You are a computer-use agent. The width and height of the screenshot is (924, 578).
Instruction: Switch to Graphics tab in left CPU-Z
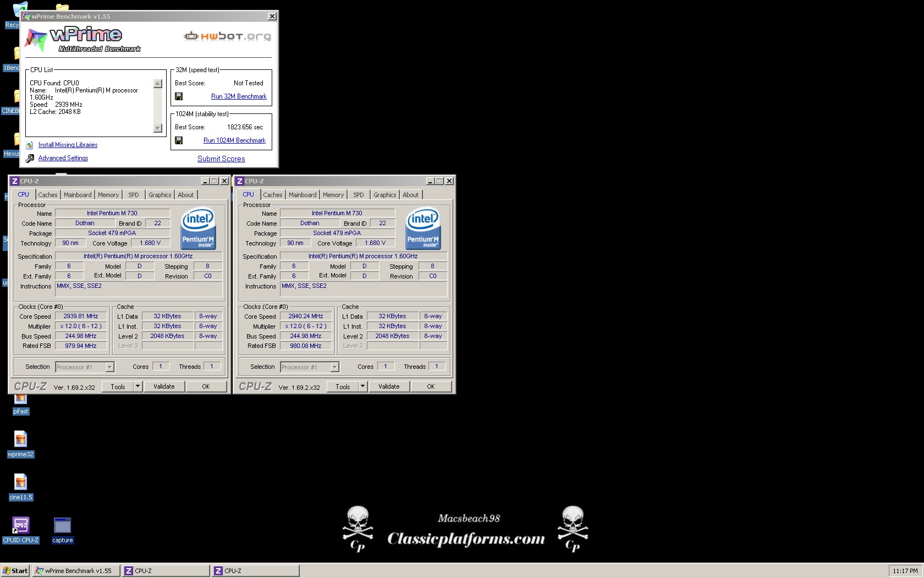[160, 195]
